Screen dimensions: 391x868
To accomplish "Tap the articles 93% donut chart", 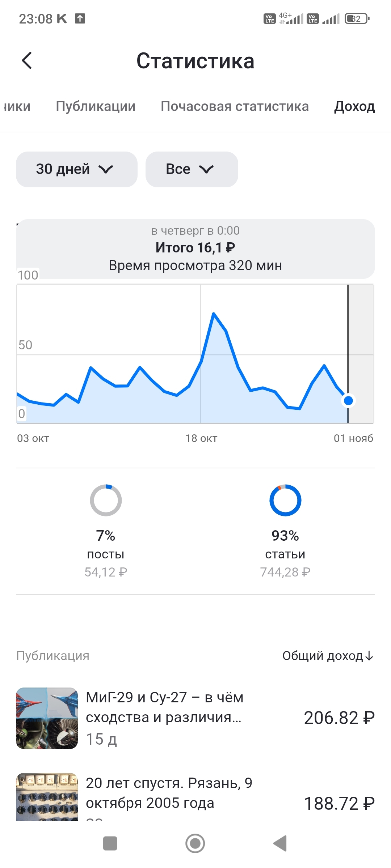I will click(x=285, y=500).
